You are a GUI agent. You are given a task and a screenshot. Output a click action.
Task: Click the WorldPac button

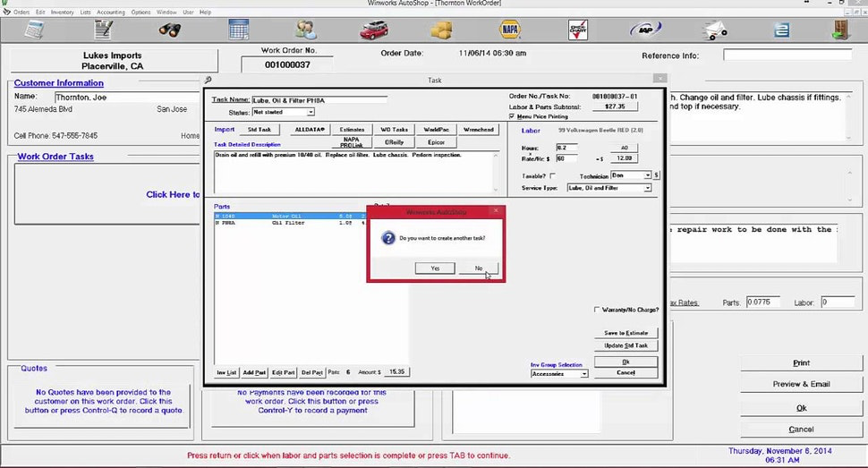436,130
